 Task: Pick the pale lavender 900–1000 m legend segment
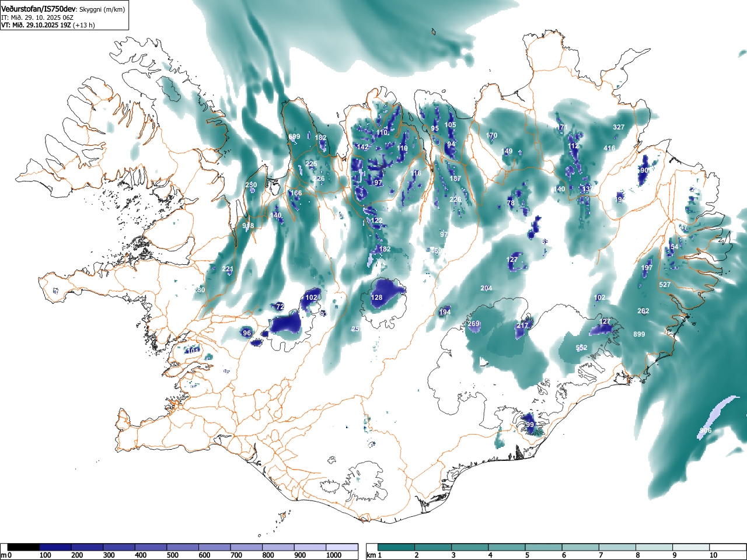310,547
